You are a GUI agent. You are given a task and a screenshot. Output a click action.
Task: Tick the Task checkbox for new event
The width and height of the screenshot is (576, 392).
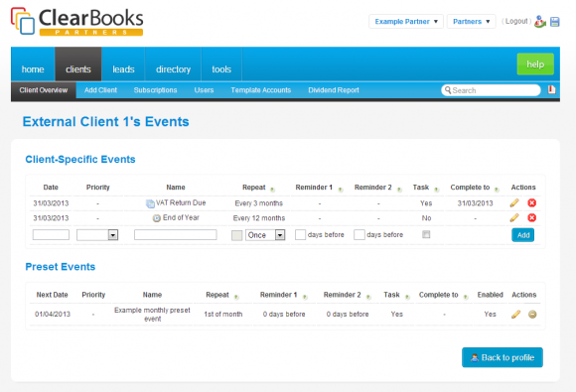click(x=426, y=234)
